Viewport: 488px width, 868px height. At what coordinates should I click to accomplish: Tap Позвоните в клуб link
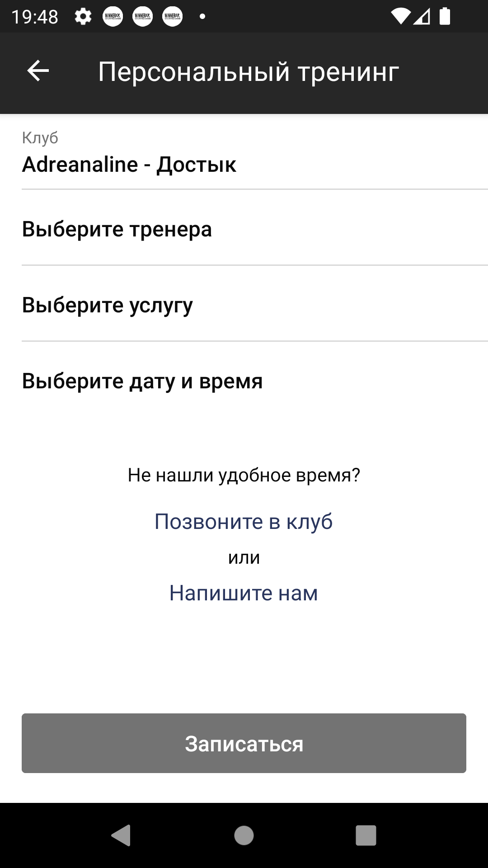point(244,522)
